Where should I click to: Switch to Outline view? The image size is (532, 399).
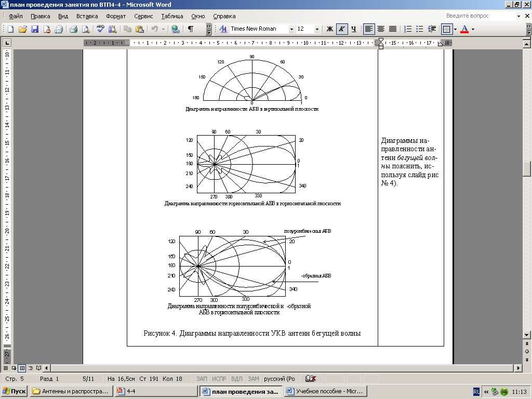coord(31,368)
